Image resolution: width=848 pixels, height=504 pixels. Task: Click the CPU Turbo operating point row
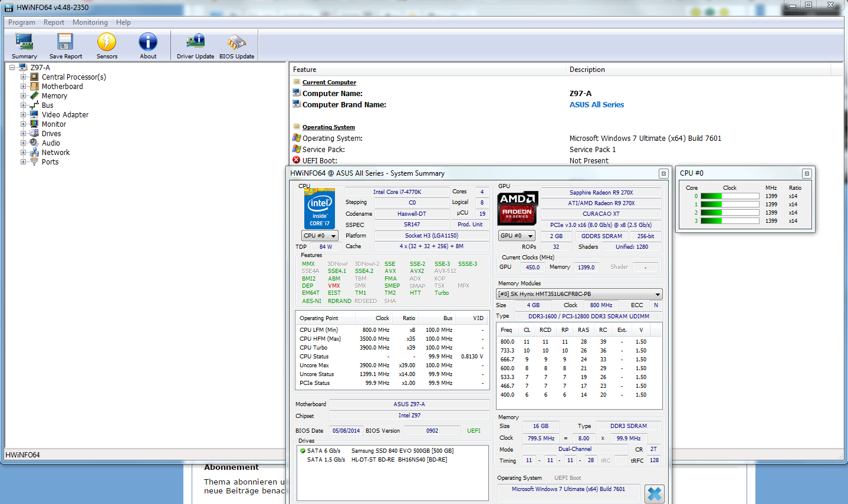click(x=392, y=347)
